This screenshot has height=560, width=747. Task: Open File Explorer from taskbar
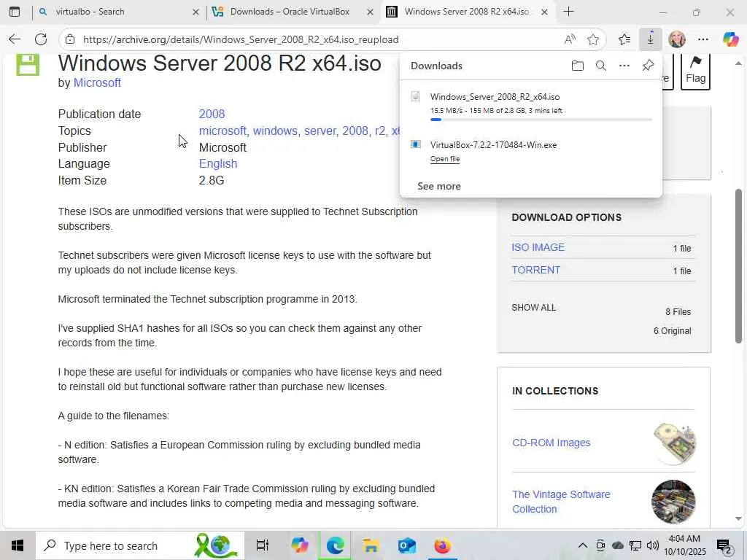[371, 545]
